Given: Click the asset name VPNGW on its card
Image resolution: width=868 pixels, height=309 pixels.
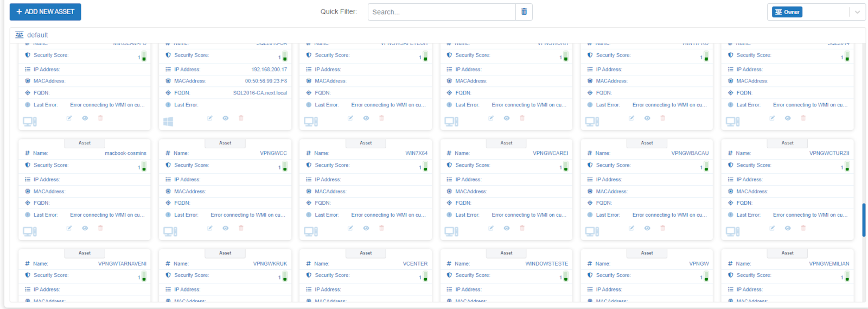Looking at the screenshot, I should (699, 264).
